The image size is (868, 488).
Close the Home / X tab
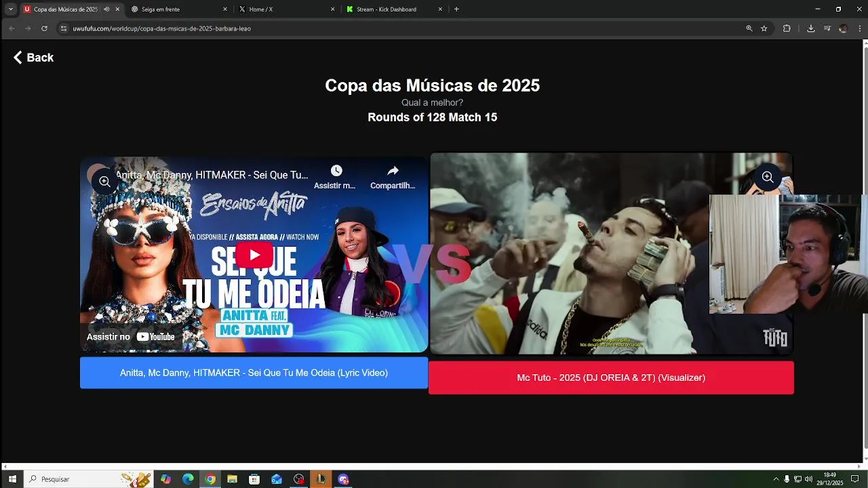click(x=333, y=9)
